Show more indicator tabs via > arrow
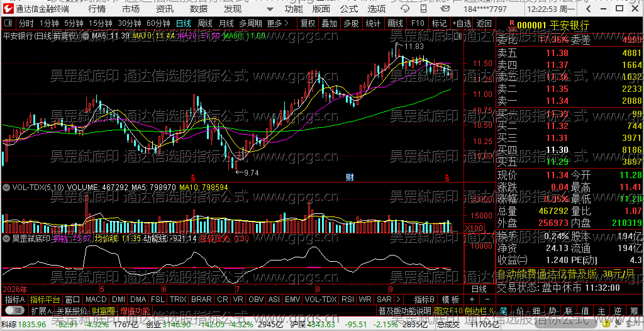Viewport: 644px width, 331px height. (x=398, y=299)
